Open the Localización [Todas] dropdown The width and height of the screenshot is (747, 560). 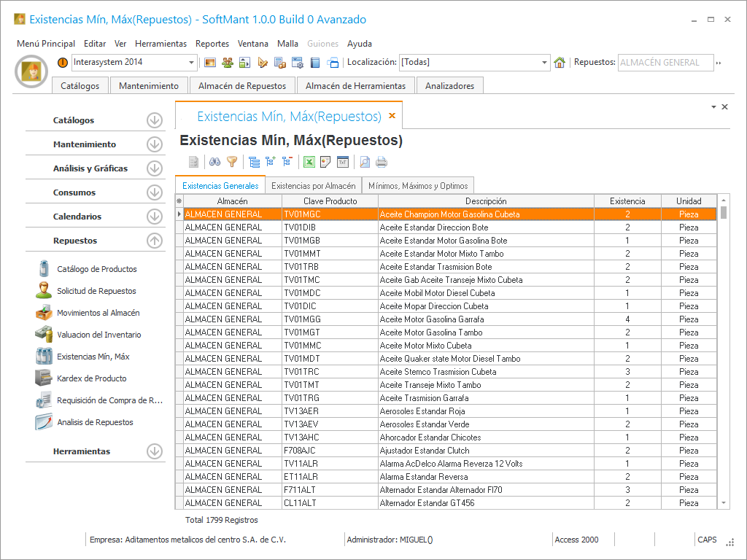(x=544, y=63)
